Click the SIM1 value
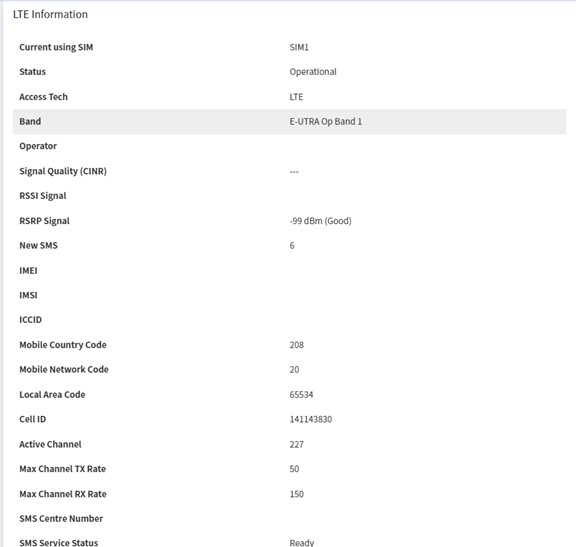576x547 pixels. [299, 47]
